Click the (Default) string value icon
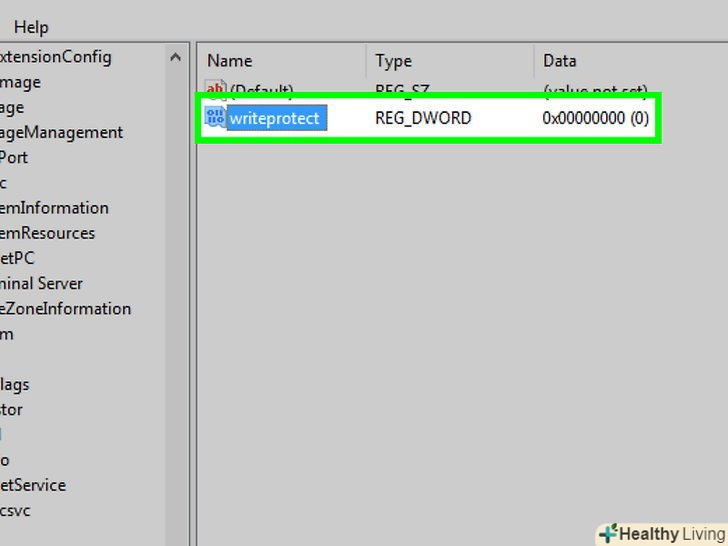728x546 pixels. (x=215, y=88)
